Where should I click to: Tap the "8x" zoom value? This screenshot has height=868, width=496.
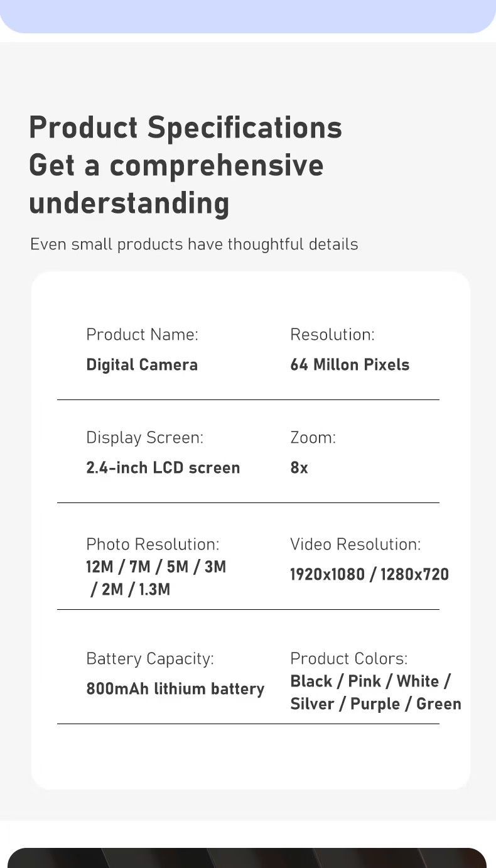click(299, 468)
